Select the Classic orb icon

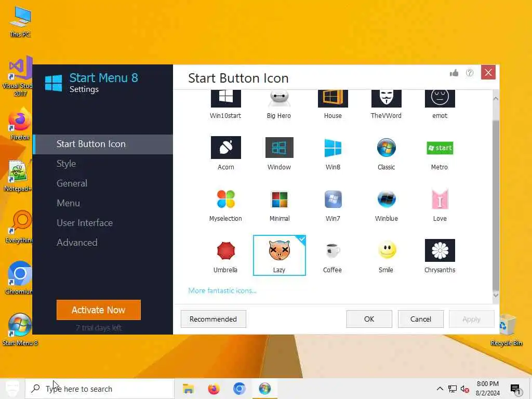386,148
